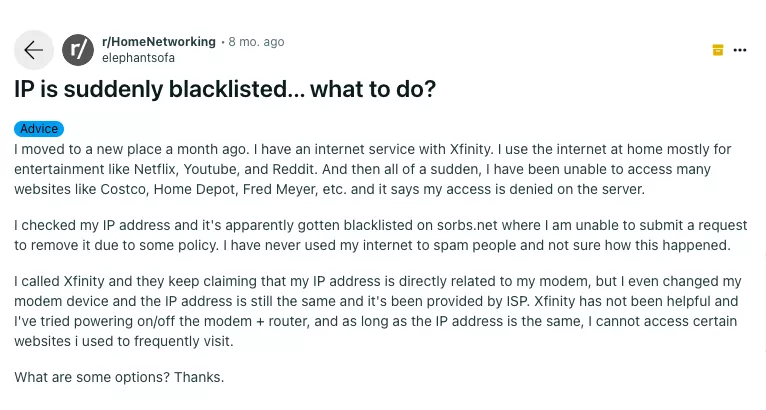Open the three-dot more options menu

click(740, 50)
